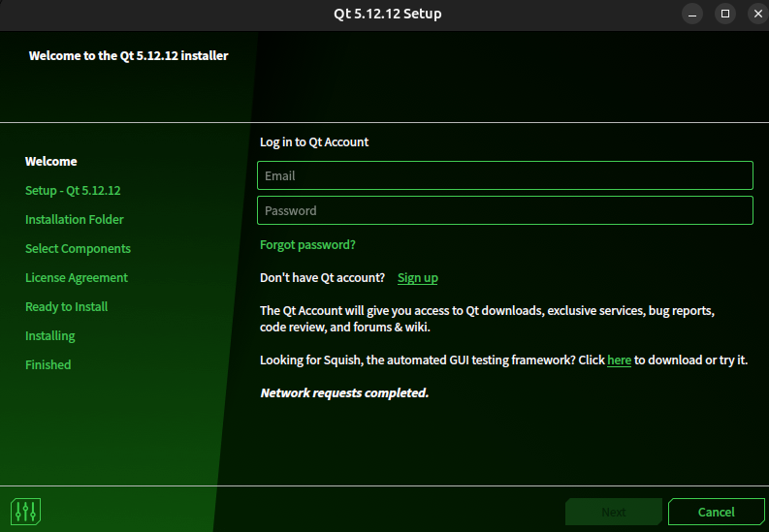Click the Password input field
This screenshot has width=769, height=532.
click(x=504, y=210)
